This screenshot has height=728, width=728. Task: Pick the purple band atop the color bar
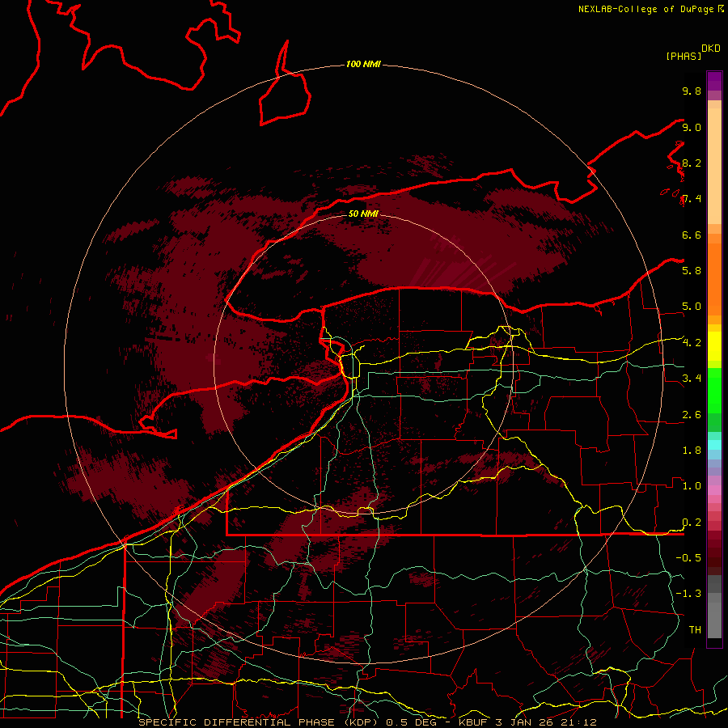714,81
